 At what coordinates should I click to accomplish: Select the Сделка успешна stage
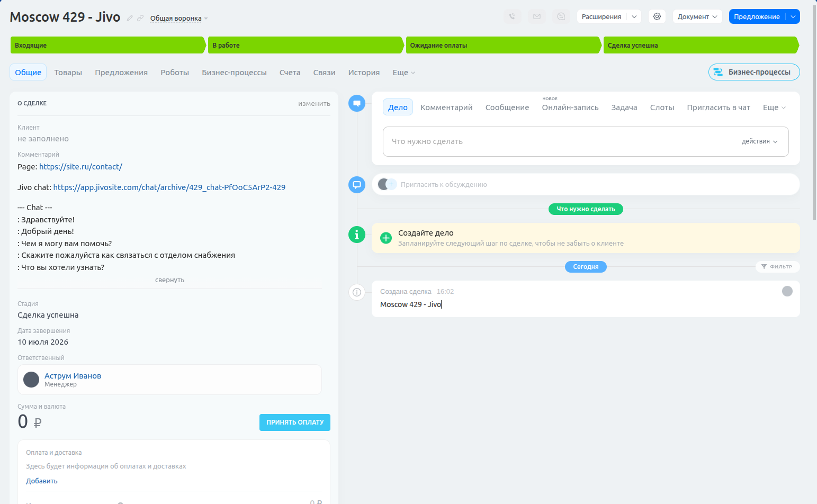[701, 45]
